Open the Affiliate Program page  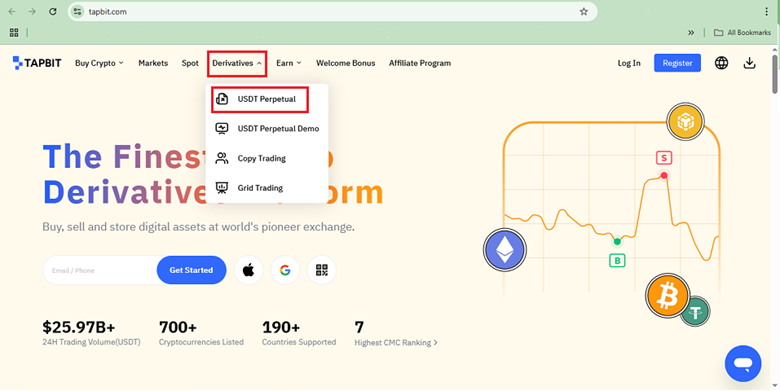coord(420,63)
